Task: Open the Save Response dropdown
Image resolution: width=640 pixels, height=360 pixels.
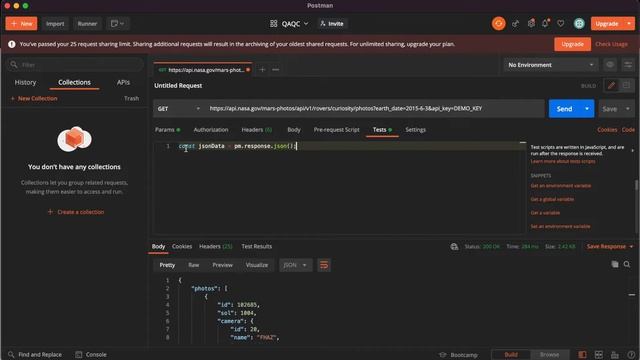Action: tap(610, 247)
